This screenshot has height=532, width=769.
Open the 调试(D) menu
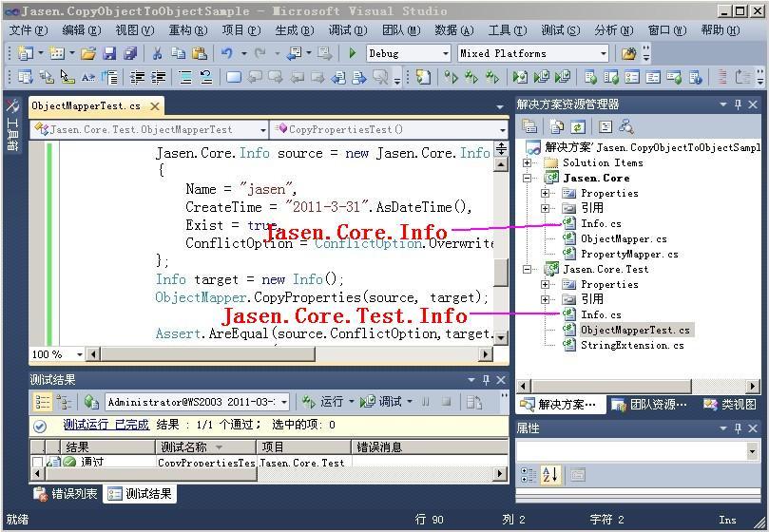[x=348, y=30]
